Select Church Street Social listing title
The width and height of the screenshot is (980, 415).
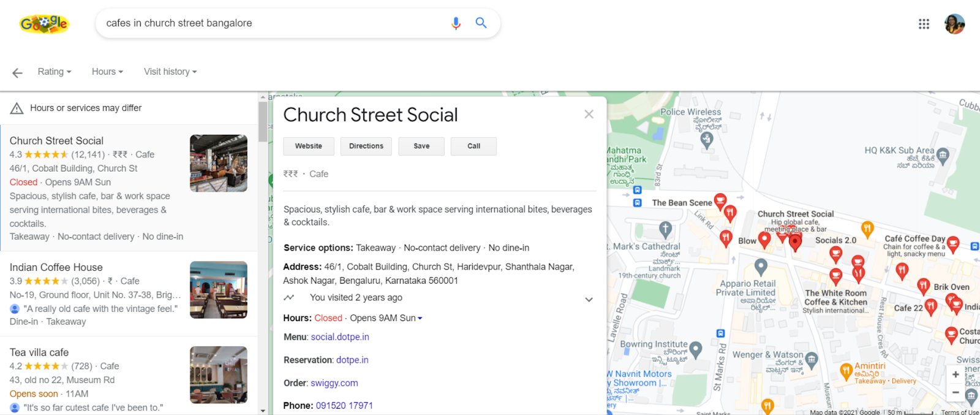56,141
